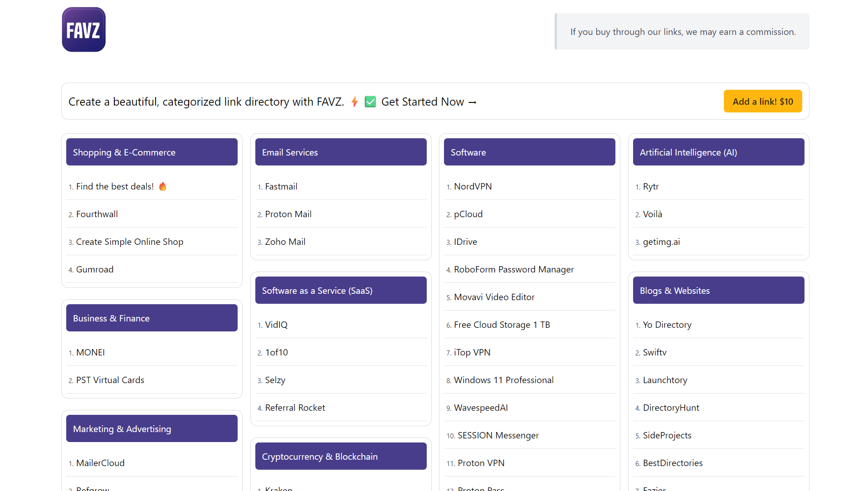Select the Email Services category header
The height and width of the screenshot is (491, 868).
(x=340, y=152)
